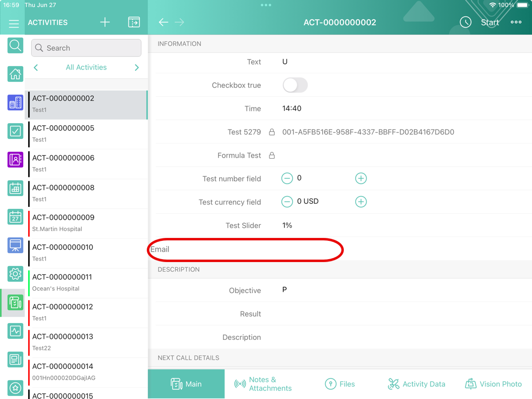Go to next list view with right chevron
The image size is (532, 399).
[x=136, y=67]
